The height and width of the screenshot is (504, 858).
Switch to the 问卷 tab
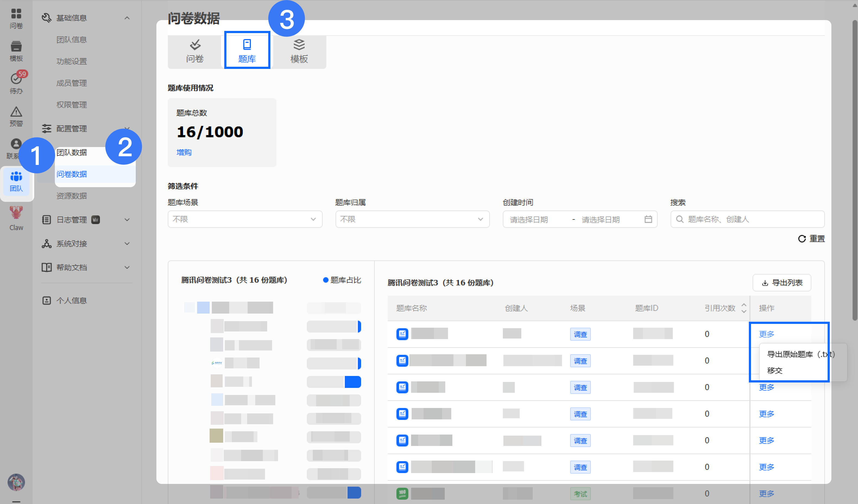point(195,52)
